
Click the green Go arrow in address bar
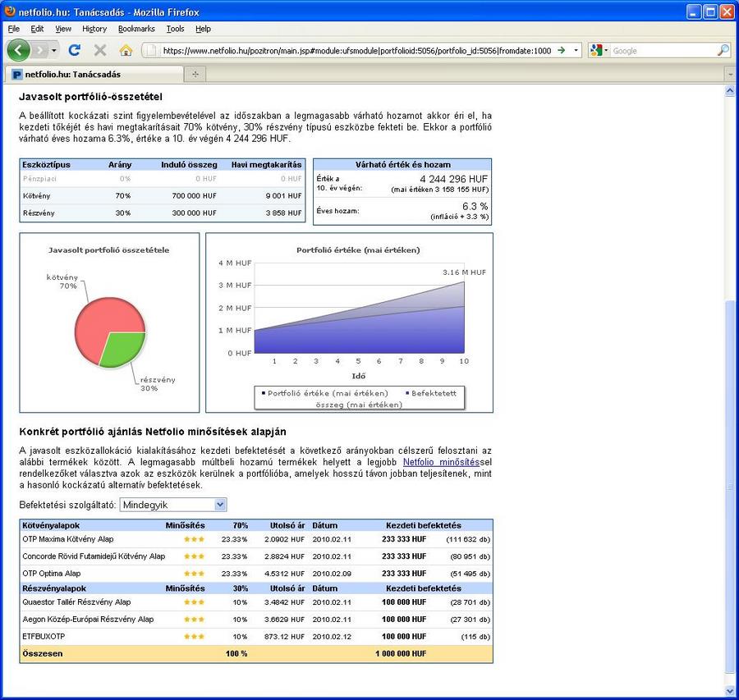click(x=562, y=50)
